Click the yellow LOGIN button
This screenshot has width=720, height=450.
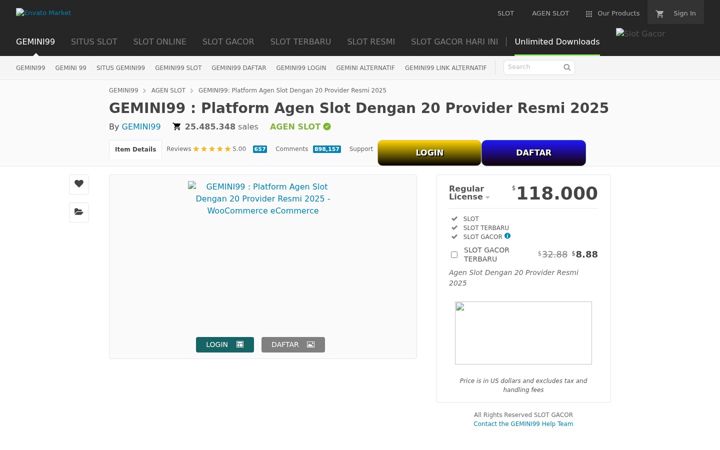click(429, 152)
